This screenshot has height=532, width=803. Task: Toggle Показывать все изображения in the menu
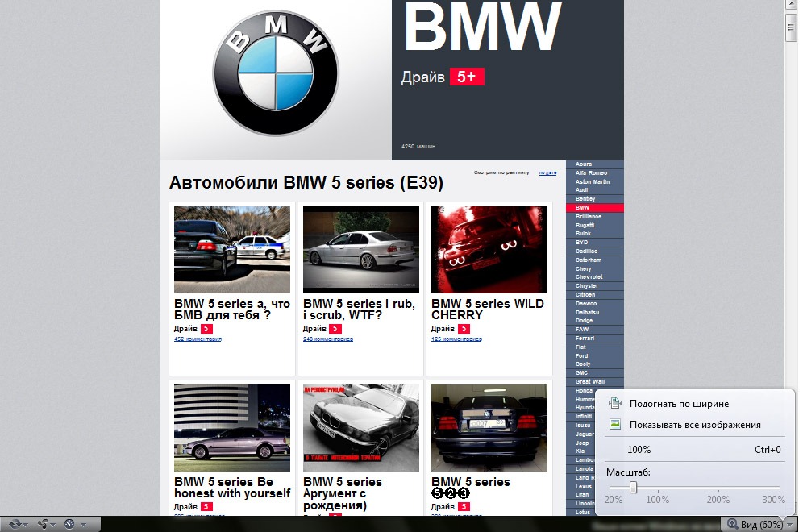point(695,425)
